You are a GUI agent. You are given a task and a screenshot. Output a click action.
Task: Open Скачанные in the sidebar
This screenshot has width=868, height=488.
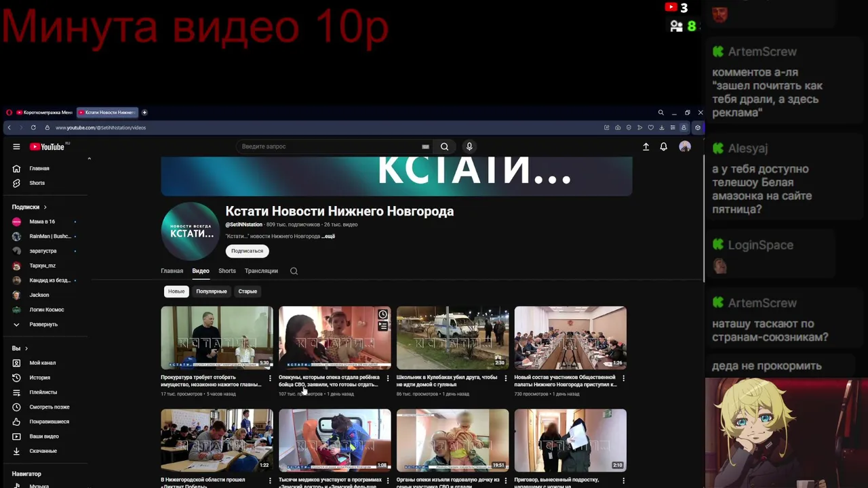[x=44, y=451]
